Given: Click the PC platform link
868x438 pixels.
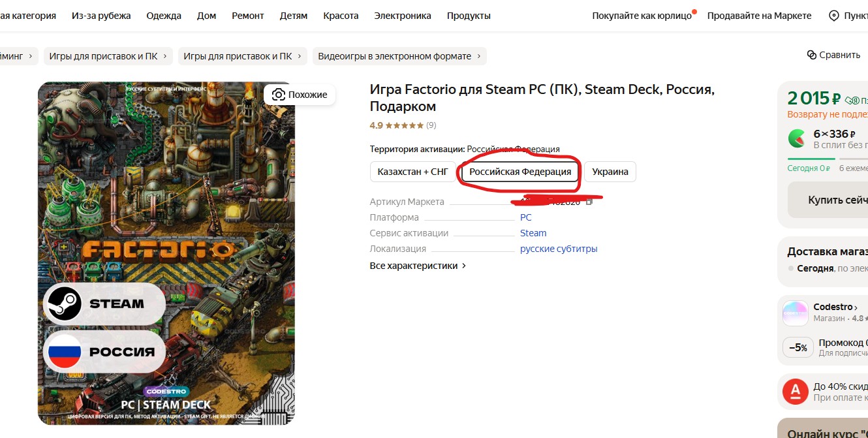Looking at the screenshot, I should pyautogui.click(x=526, y=217).
